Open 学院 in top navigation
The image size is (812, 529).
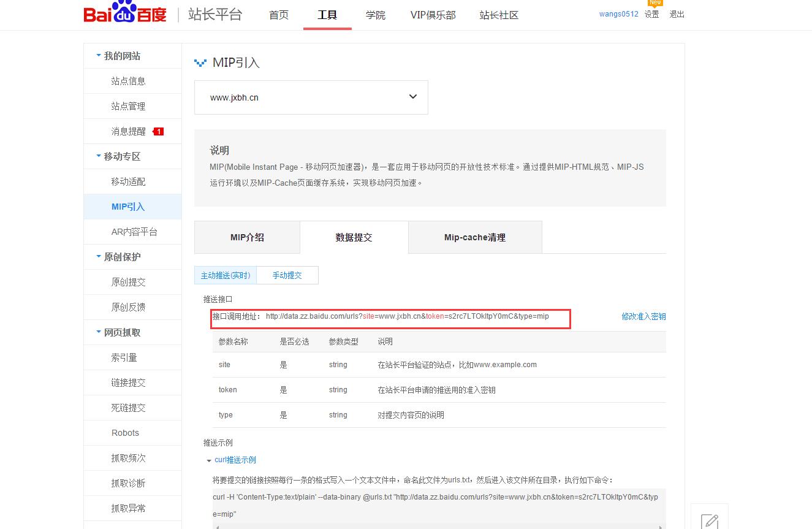[376, 15]
